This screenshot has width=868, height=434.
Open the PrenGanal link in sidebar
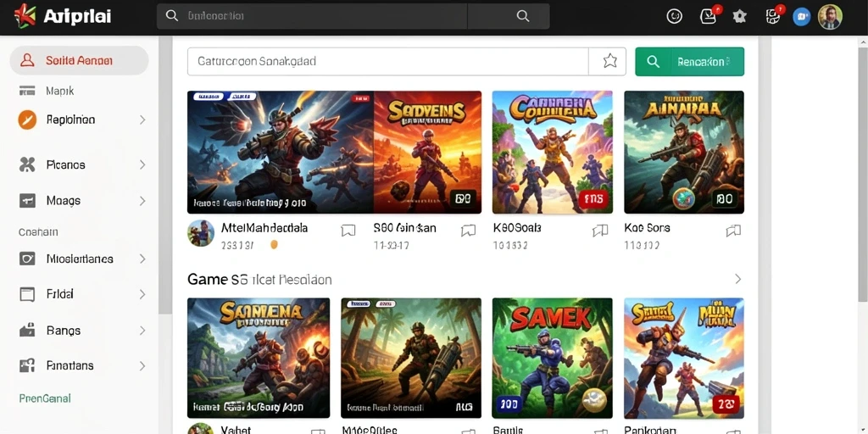tap(45, 398)
